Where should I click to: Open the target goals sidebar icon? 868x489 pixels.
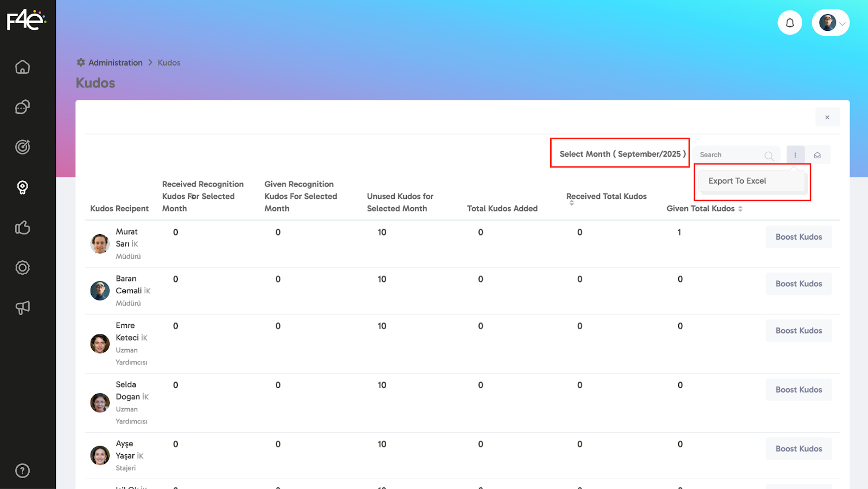[x=22, y=147]
